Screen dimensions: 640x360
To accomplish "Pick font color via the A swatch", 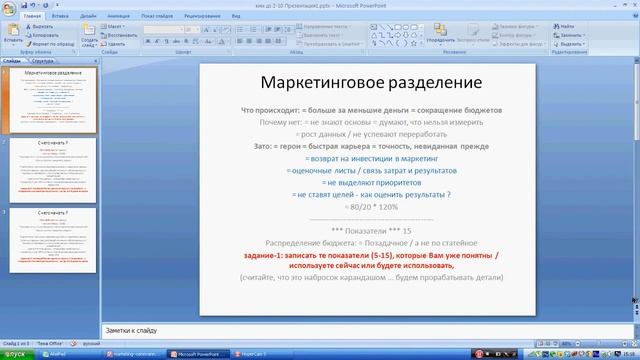I will 222,41.
